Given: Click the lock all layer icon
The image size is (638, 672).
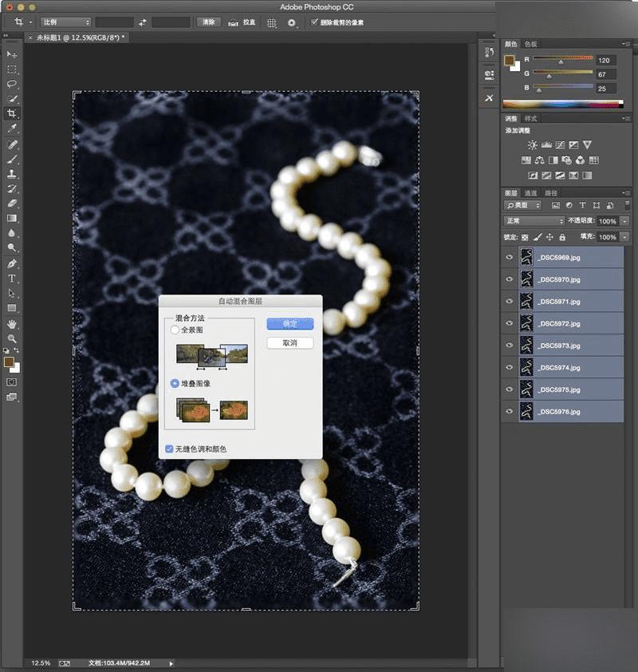Looking at the screenshot, I should click(562, 237).
